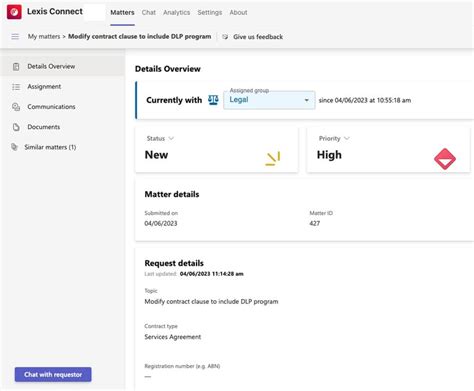
Task: Click Chat with requestor button
Action: [53, 374]
